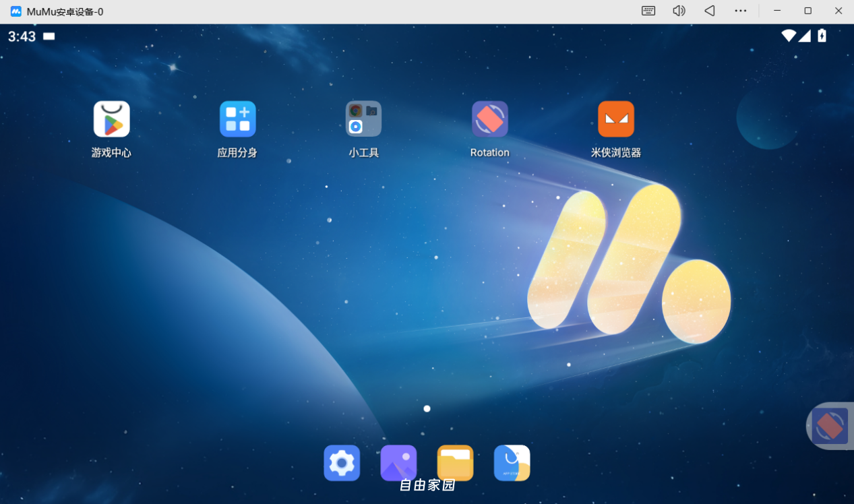This screenshot has height=504, width=854.
Task: Tap the Wi-Fi status icon
Action: 788,35
